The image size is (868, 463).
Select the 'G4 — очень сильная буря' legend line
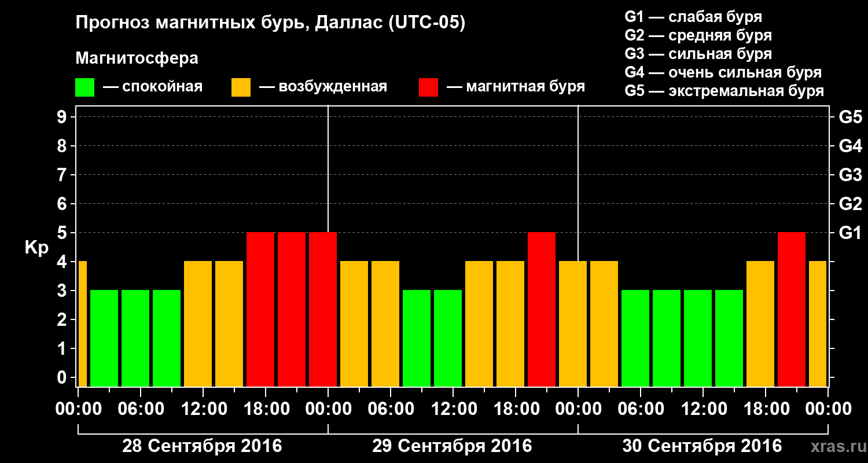723,72
